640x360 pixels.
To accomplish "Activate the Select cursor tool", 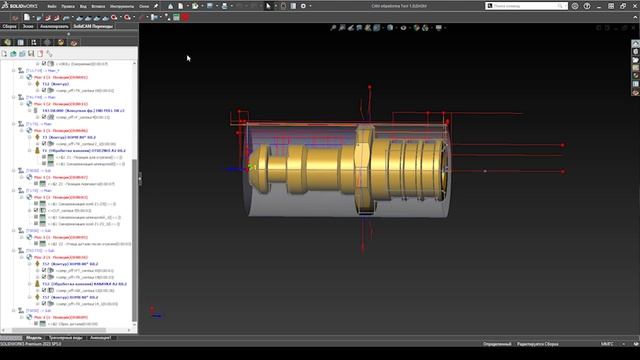I will click(x=268, y=6).
